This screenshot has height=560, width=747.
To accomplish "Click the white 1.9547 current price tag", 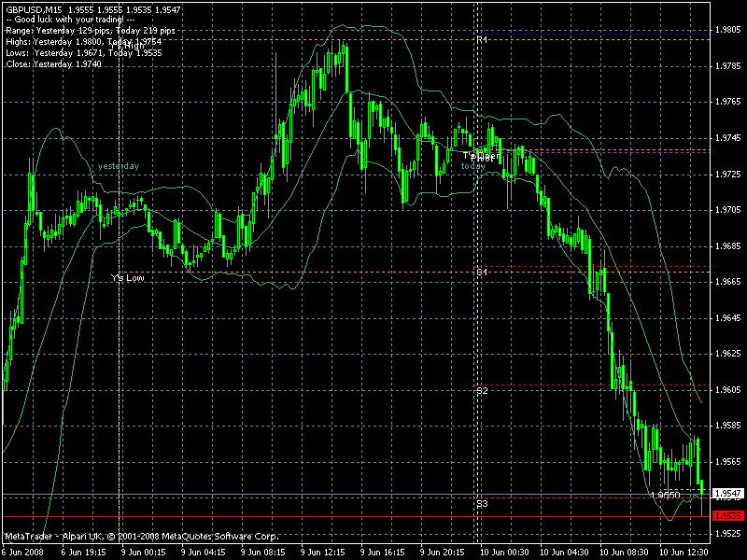I will point(728,494).
